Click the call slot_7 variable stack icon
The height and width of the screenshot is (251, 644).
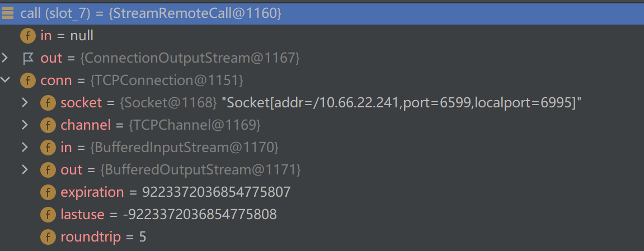pos(8,13)
